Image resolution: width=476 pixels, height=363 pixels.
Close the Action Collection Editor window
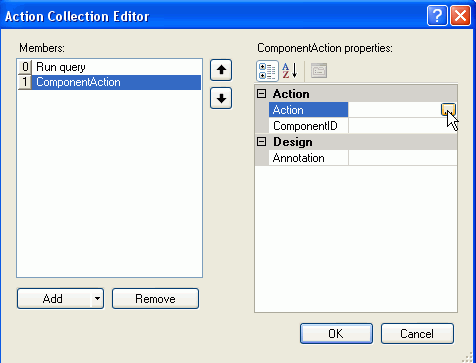coord(460,16)
